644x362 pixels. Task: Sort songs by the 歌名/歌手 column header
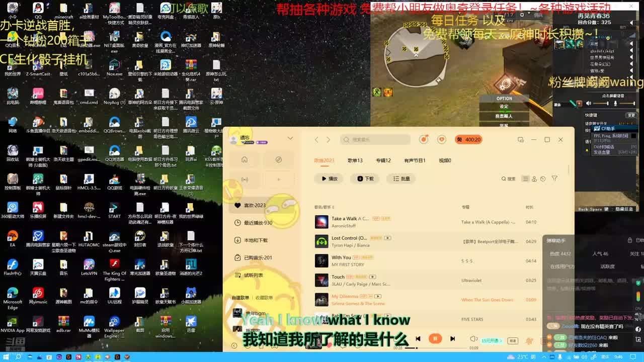coord(325,207)
